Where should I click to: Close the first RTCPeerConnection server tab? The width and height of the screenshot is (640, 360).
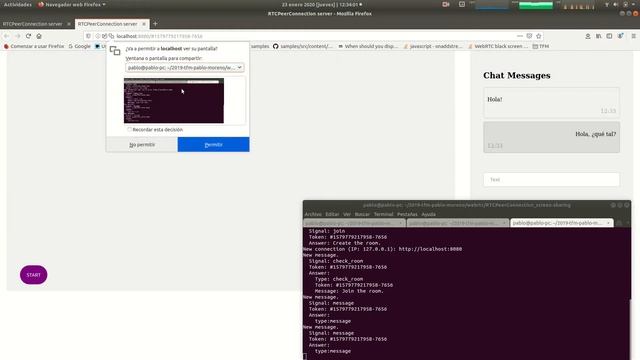[x=69, y=24]
